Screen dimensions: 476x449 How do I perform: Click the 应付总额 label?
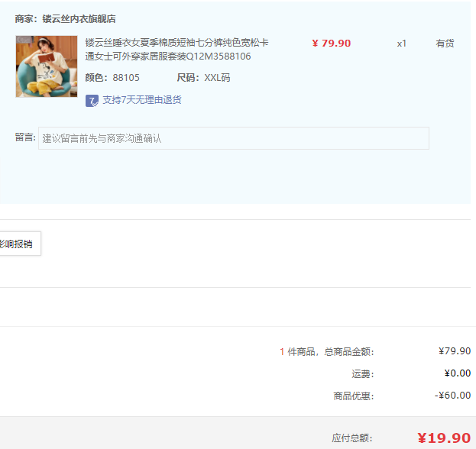click(351, 438)
